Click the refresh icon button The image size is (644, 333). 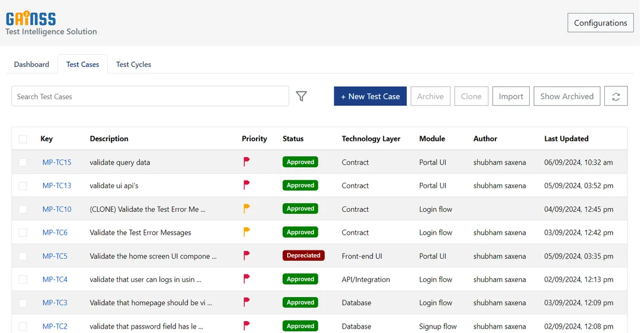[616, 97]
